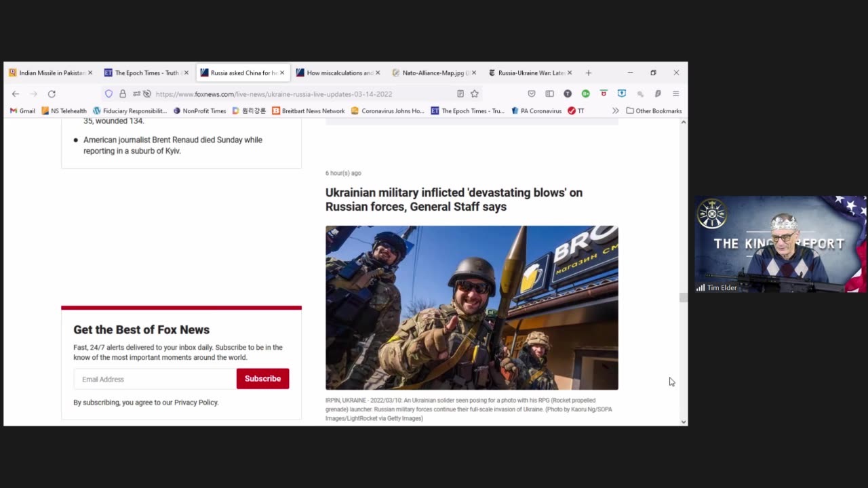Close the Nato-Alliance-Map.jpg tab
The width and height of the screenshot is (868, 488).
tap(474, 73)
